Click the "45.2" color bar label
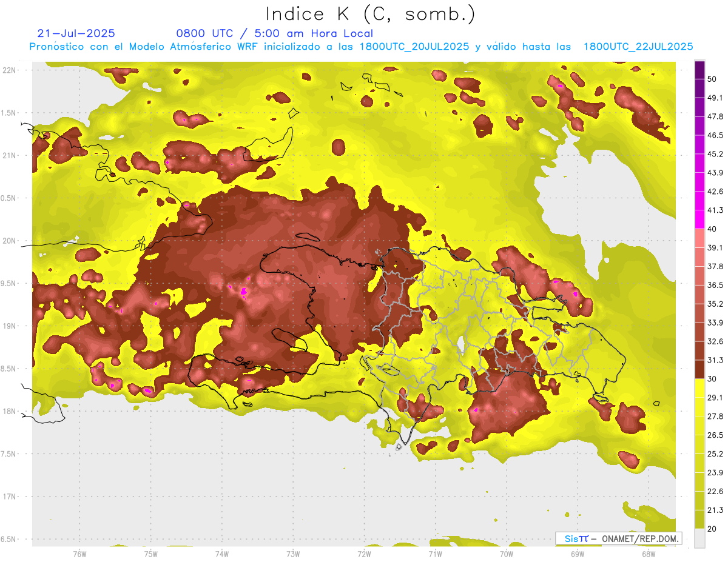728x562 pixels. point(715,154)
